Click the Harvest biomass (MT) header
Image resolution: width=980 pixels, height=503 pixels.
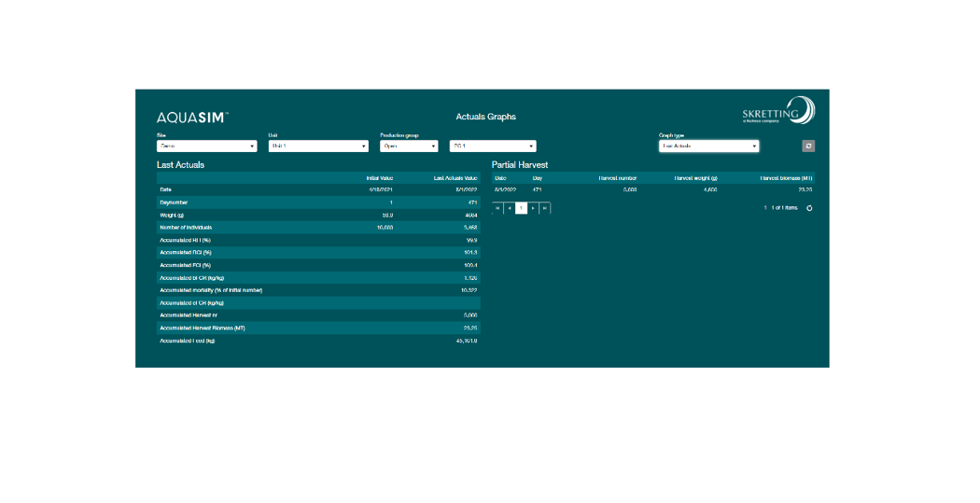pyautogui.click(x=786, y=177)
